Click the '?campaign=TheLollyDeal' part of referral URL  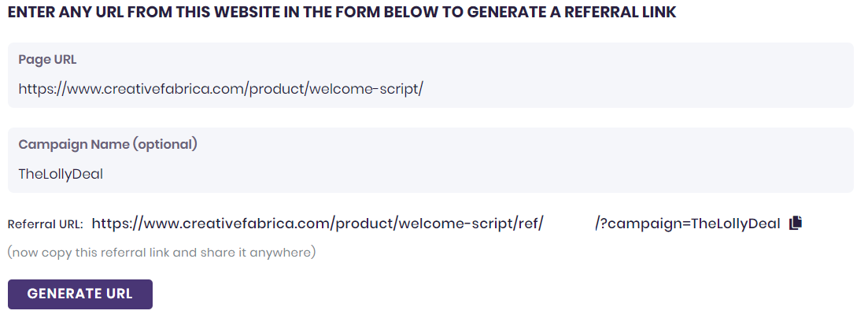pos(689,224)
